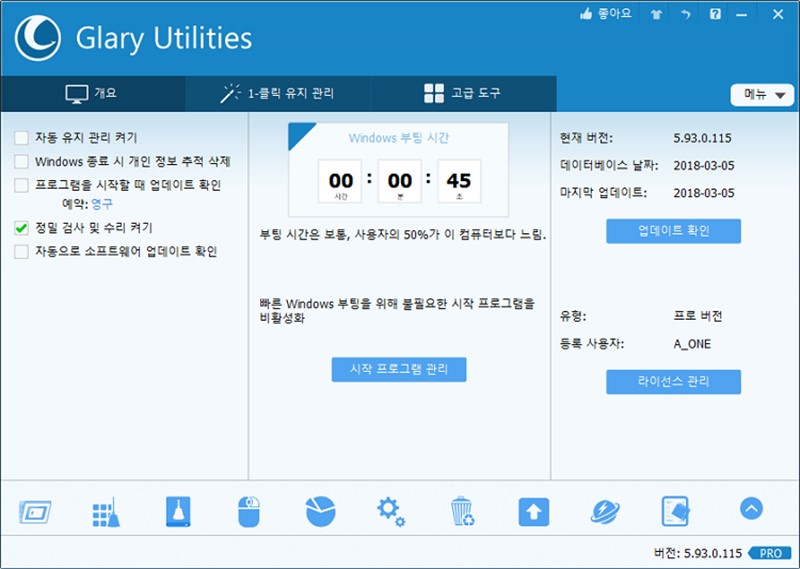800x569 pixels.
Task: Open the file eraser notepad icon
Action: point(676,511)
